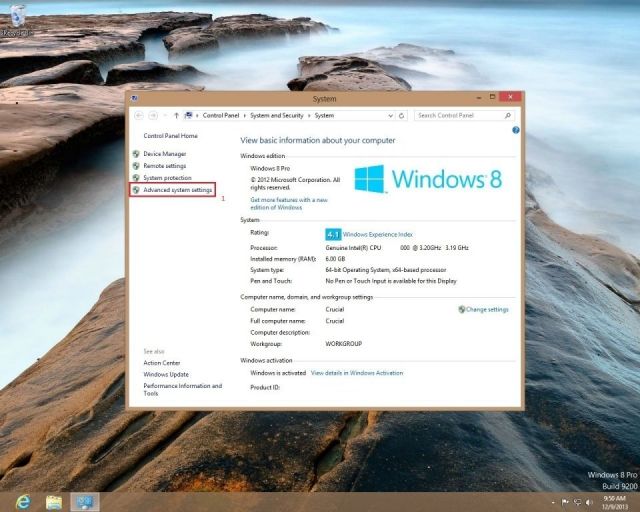Viewport: 640px width, 512px height.
Task: Open Internet Explorer from the taskbar
Action: point(22,501)
